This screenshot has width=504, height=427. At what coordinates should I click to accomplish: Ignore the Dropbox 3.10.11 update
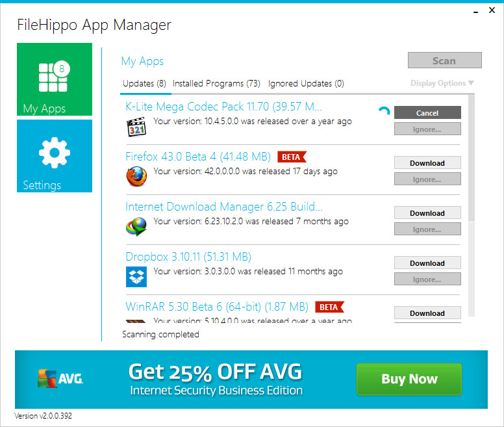click(427, 279)
